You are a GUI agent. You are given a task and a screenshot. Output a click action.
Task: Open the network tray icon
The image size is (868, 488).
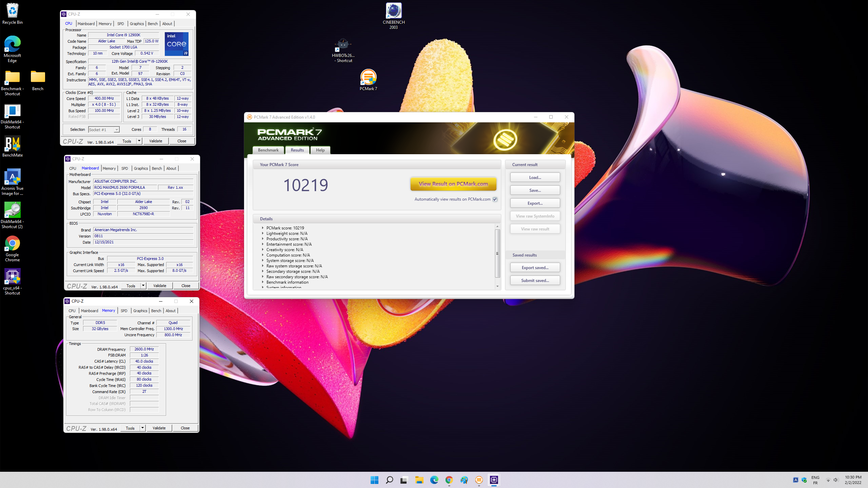[828, 480]
